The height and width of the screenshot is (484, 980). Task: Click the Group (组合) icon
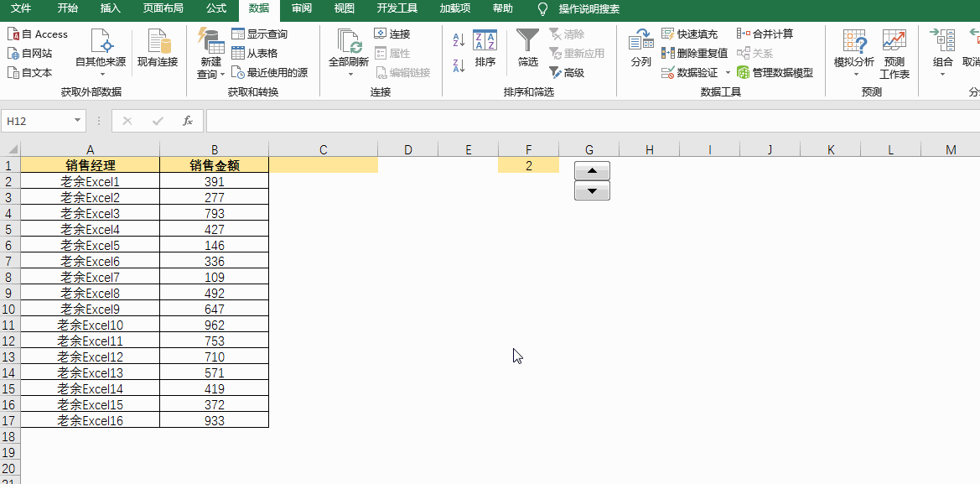click(x=942, y=40)
